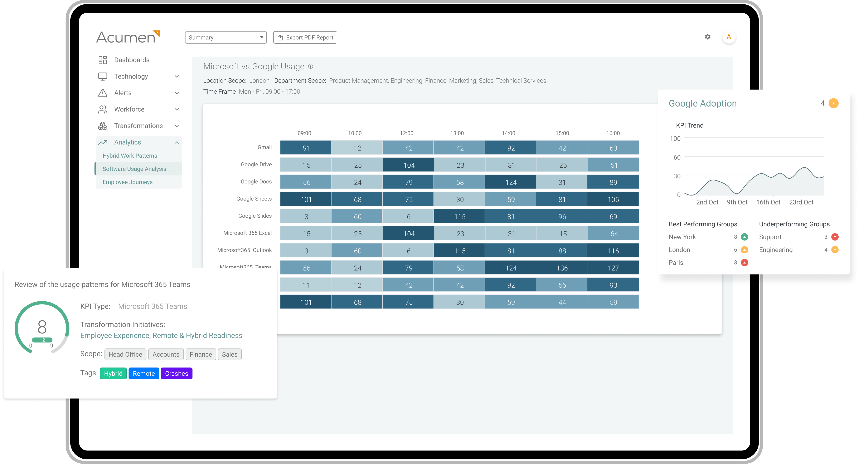Open the Summary dropdown
Viewport: 868px width, 464px height.
(226, 37)
